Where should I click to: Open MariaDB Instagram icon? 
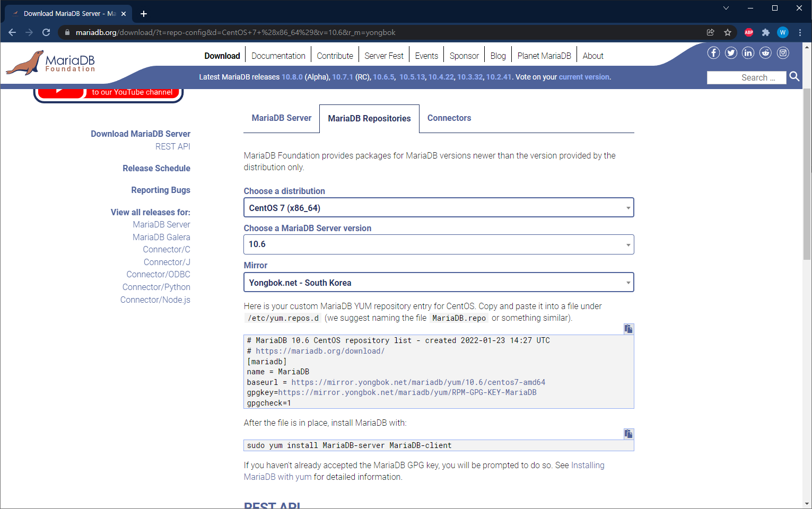(783, 52)
